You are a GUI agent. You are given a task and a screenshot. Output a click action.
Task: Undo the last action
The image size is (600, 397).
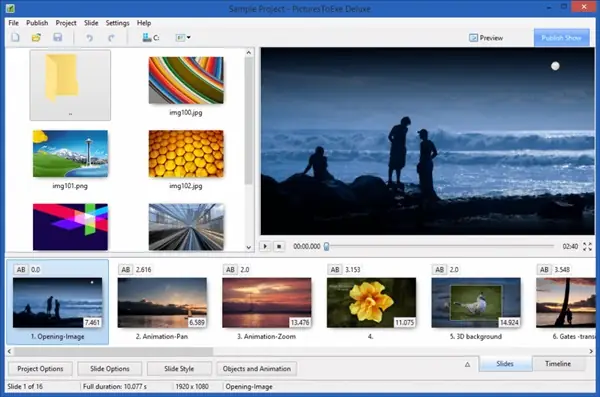pos(89,38)
